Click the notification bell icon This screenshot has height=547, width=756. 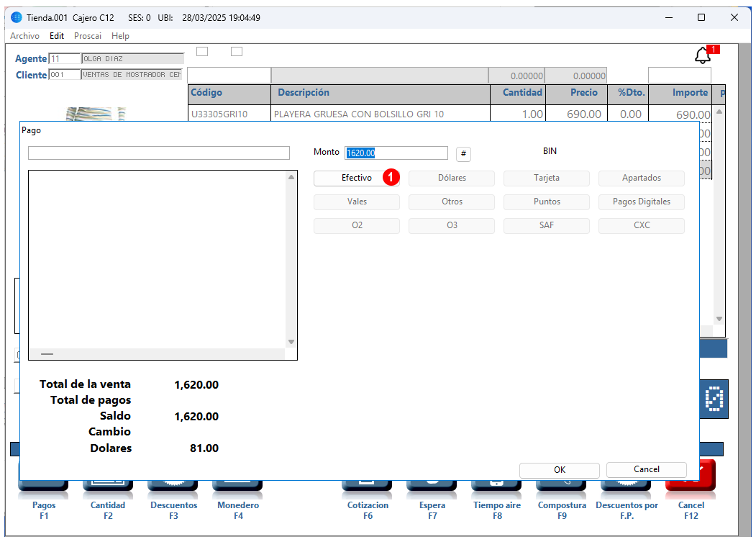(703, 56)
